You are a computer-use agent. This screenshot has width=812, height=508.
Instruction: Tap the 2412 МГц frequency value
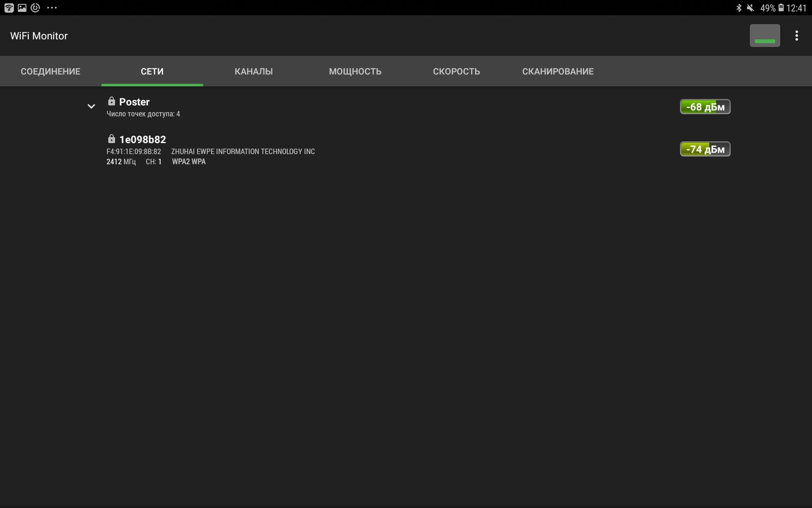(121, 162)
